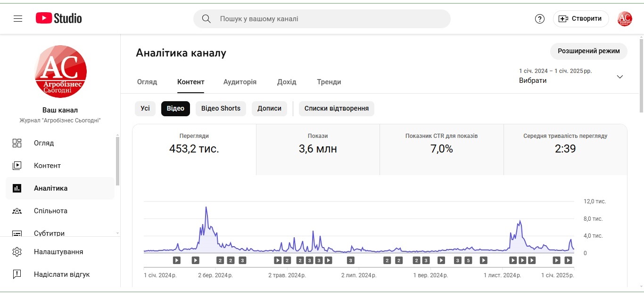Open account avatar in top-right corner
Viewport: 644px width, 297px height.
(625, 19)
